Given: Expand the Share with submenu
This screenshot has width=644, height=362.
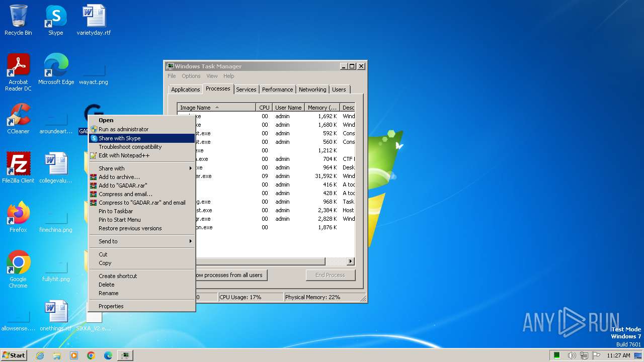Looking at the screenshot, I should tap(142, 168).
